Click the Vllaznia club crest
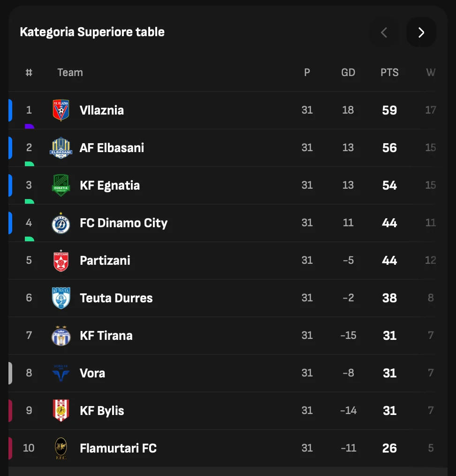The height and width of the screenshot is (476, 456). coord(61,110)
